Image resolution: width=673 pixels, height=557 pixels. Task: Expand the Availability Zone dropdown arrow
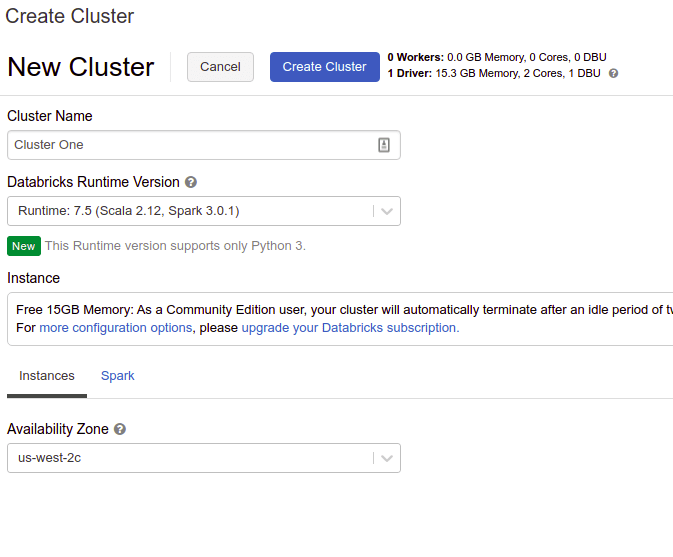387,458
